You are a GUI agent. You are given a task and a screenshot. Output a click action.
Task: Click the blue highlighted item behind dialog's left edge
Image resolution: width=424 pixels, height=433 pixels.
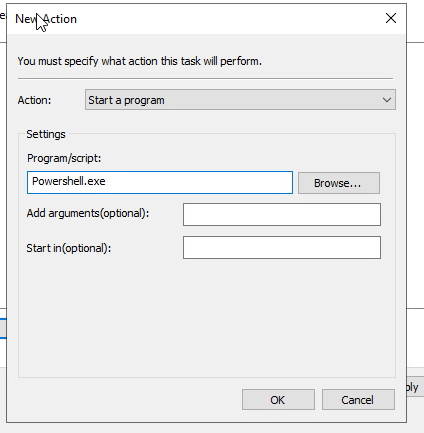[3, 328]
